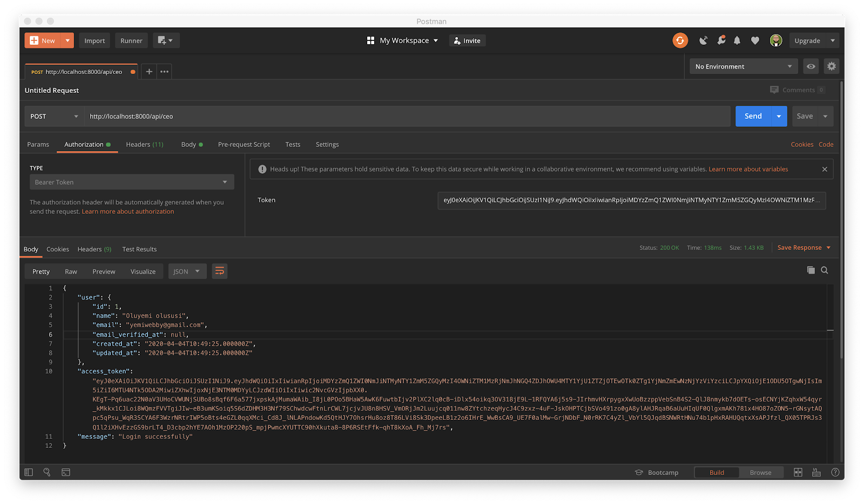Open the Bearer Token type dropdown
864x504 pixels.
pos(132,182)
